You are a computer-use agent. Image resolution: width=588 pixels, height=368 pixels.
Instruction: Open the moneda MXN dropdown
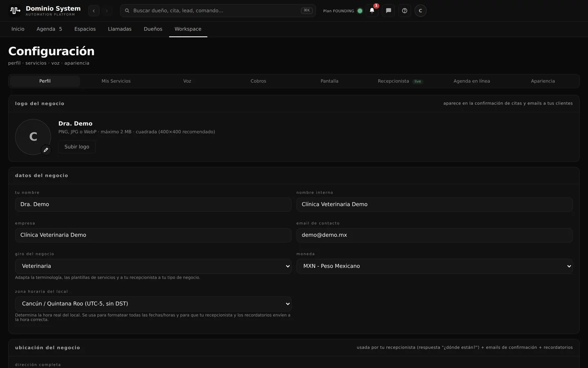point(434,266)
